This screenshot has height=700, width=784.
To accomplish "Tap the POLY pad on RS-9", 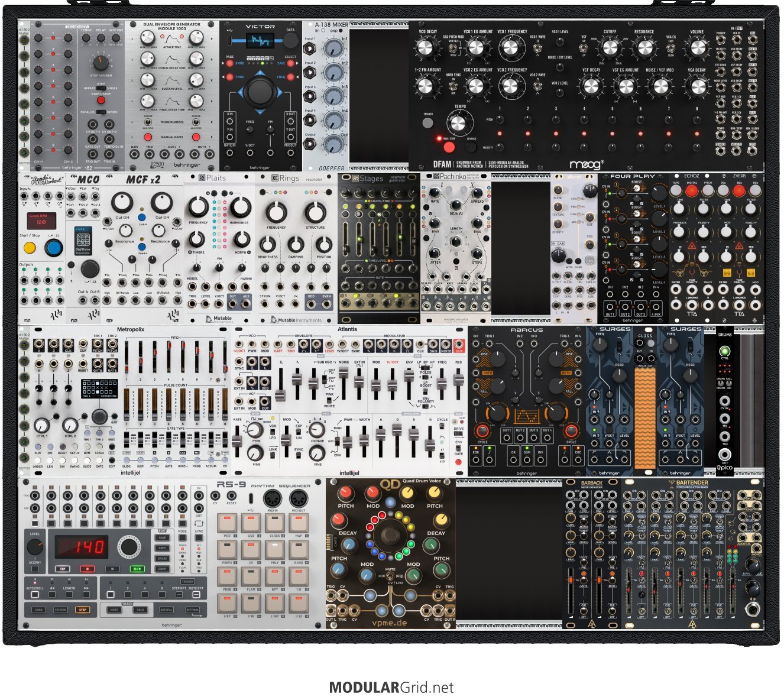I will tap(274, 549).
